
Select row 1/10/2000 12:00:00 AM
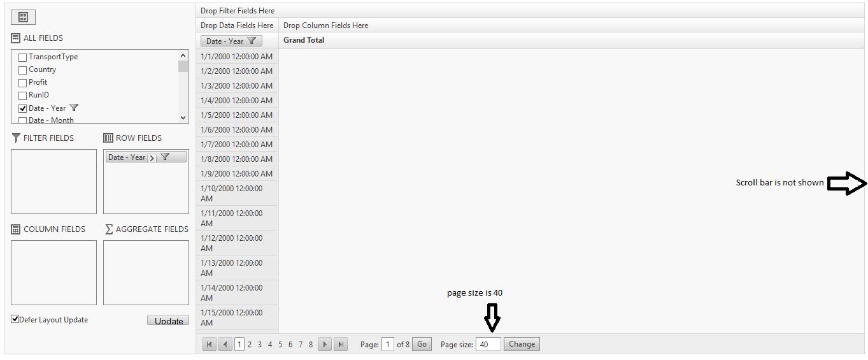(x=237, y=193)
